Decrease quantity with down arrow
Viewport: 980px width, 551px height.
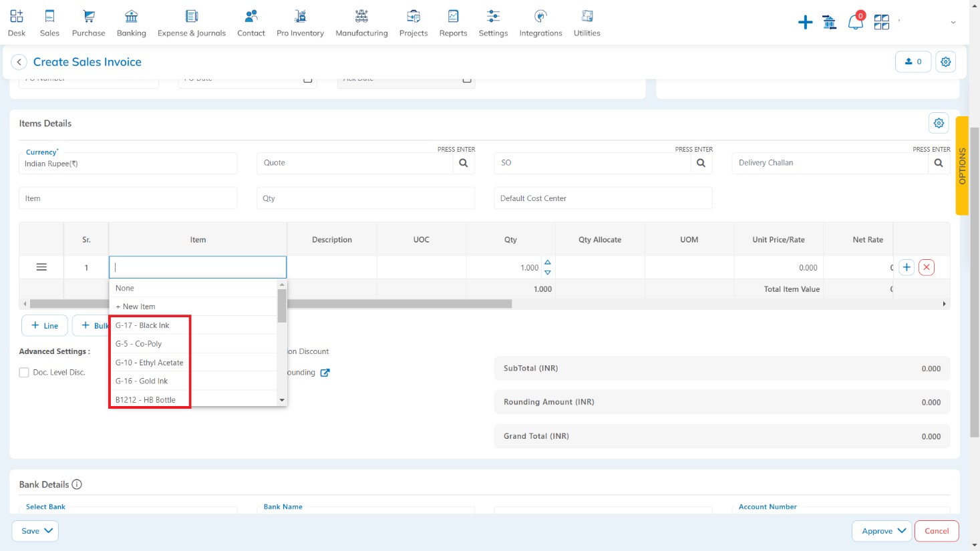pos(548,272)
